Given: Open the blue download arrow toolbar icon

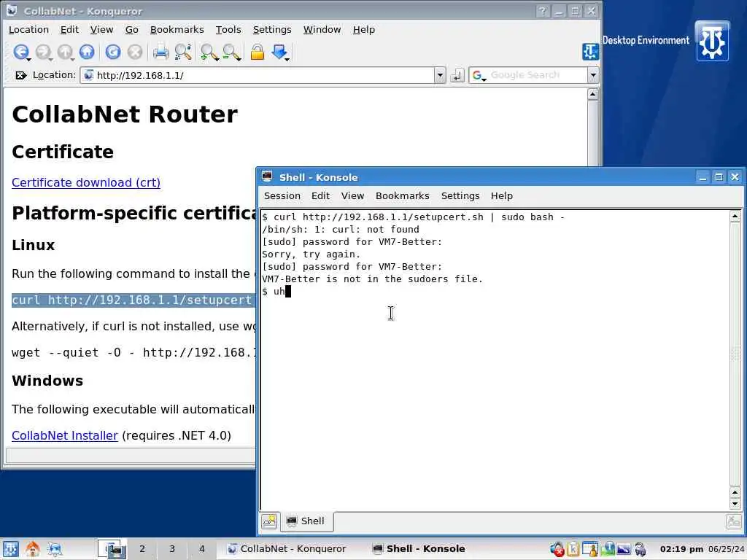Looking at the screenshot, I should coord(280,52).
